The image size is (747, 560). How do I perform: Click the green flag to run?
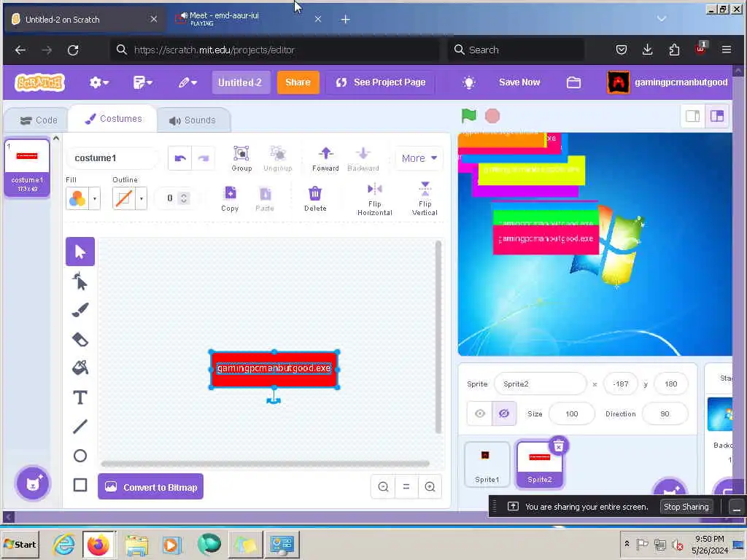coord(469,115)
